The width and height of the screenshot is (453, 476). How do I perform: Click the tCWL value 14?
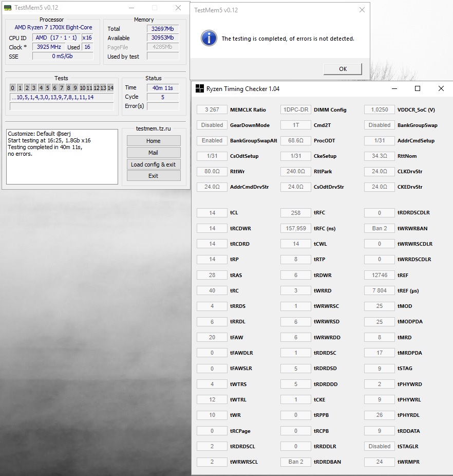[x=295, y=244]
